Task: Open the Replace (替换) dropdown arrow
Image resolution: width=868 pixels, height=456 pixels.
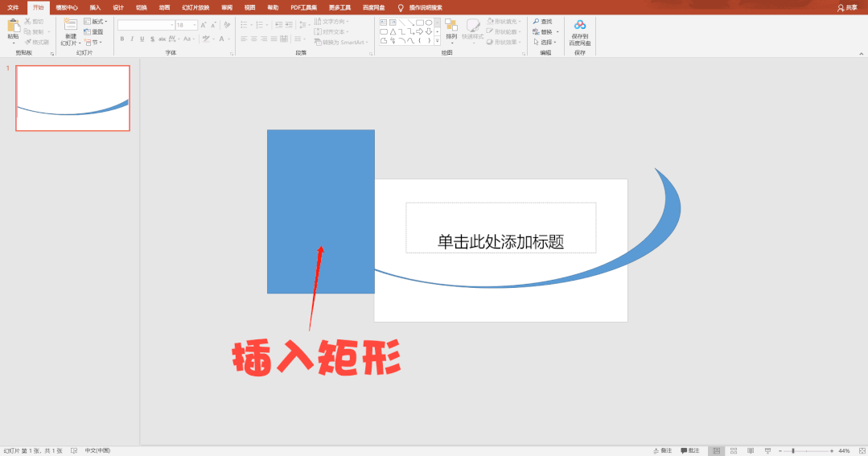Action: (557, 31)
